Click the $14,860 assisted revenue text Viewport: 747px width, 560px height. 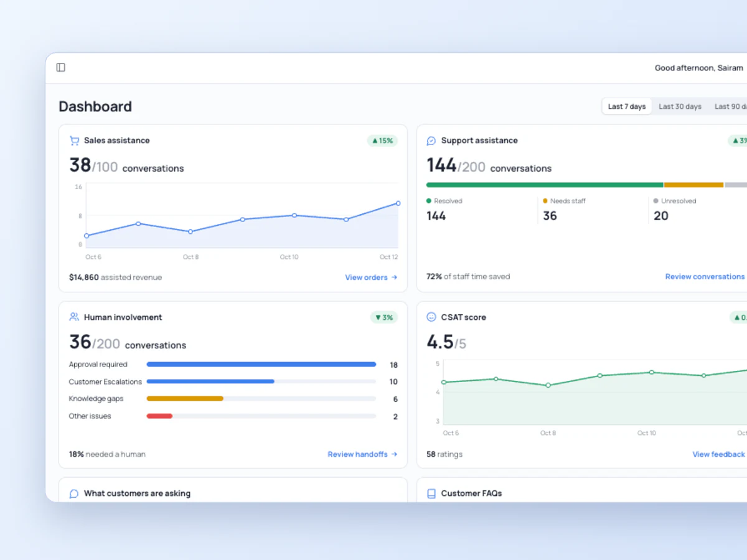click(115, 278)
